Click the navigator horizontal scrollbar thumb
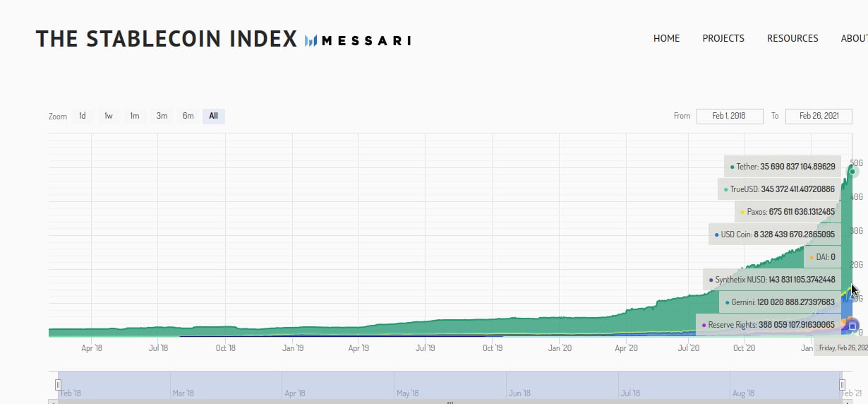This screenshot has width=868, height=404. pos(450,402)
